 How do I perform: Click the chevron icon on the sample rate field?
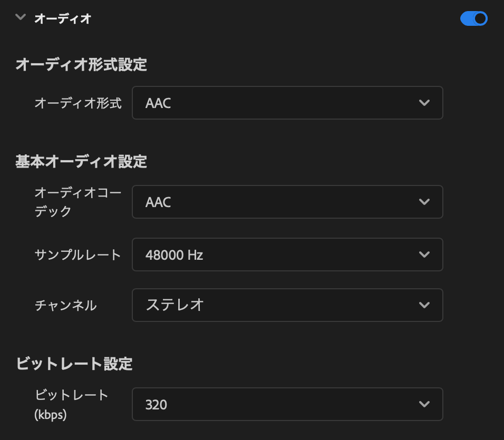pyautogui.click(x=424, y=255)
